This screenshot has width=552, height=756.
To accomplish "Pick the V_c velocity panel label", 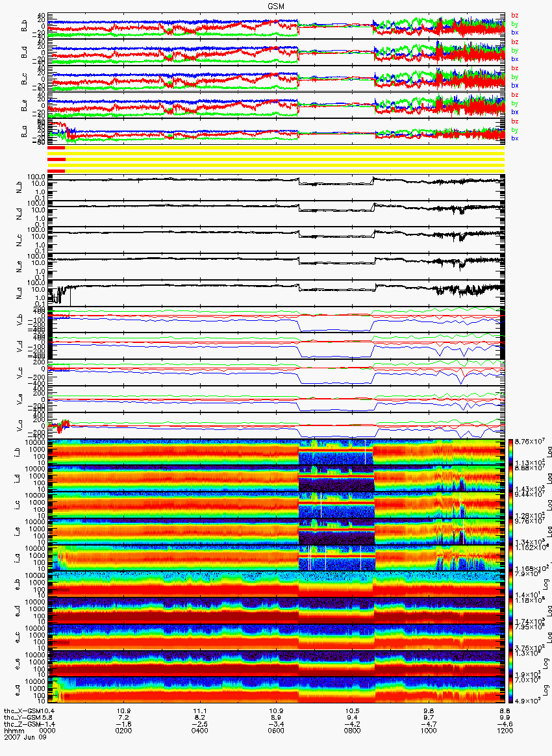I will point(19,373).
